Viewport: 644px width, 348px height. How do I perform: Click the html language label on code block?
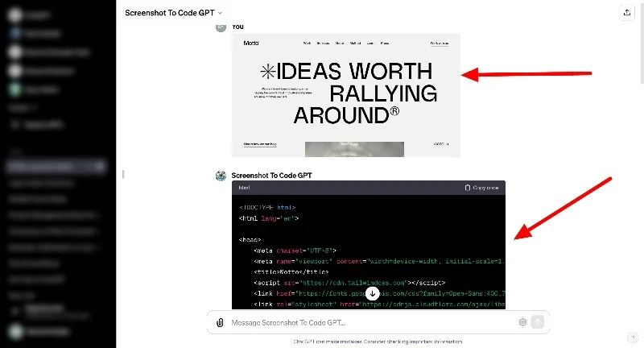pos(245,188)
